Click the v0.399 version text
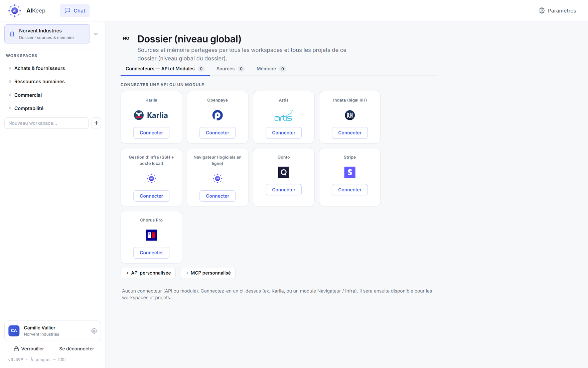 click(x=16, y=360)
